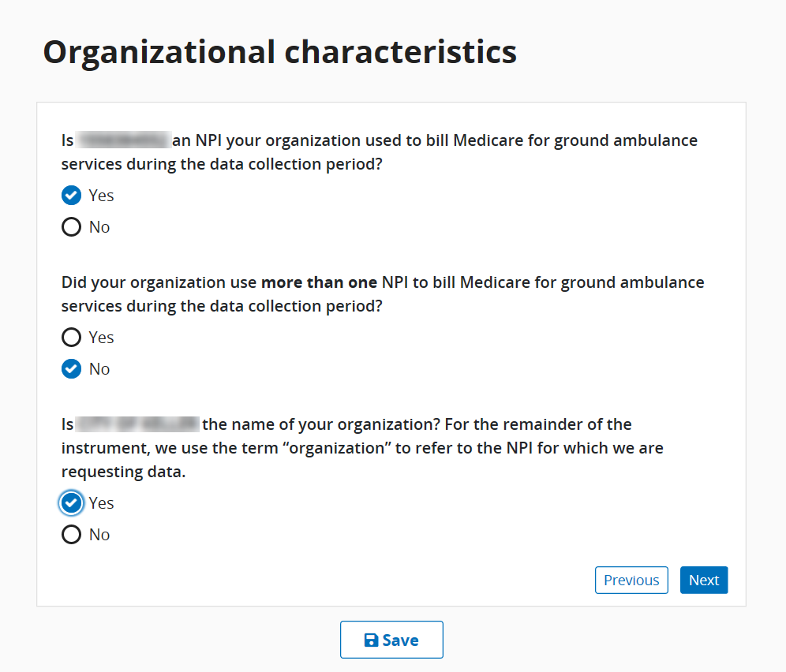Click the "Yes" label text under organization name question

point(102,503)
